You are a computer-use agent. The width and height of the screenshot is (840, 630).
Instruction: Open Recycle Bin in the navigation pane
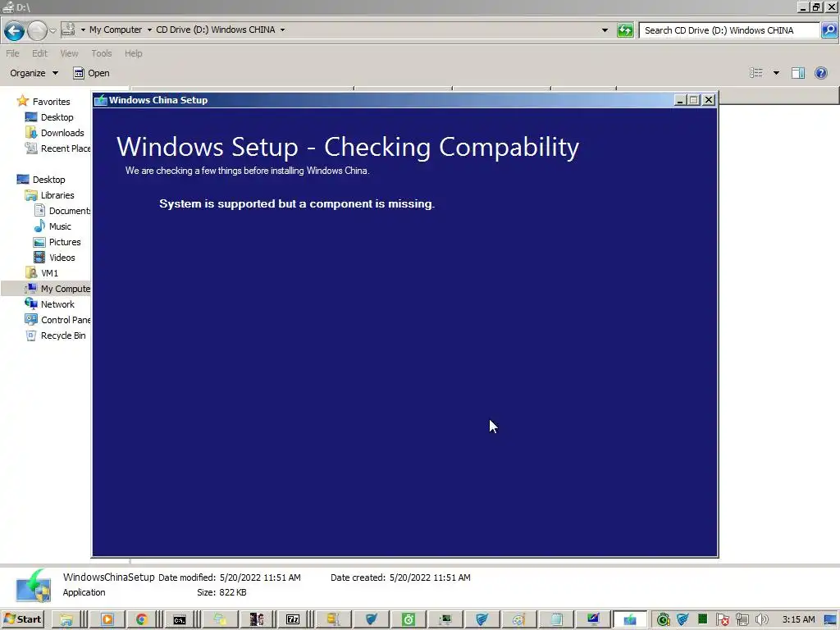click(63, 336)
